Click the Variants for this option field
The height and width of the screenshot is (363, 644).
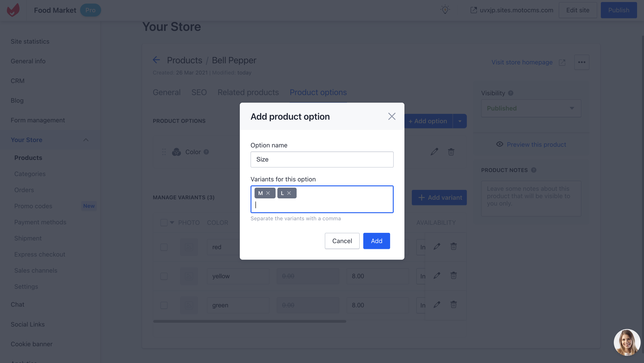pyautogui.click(x=322, y=199)
